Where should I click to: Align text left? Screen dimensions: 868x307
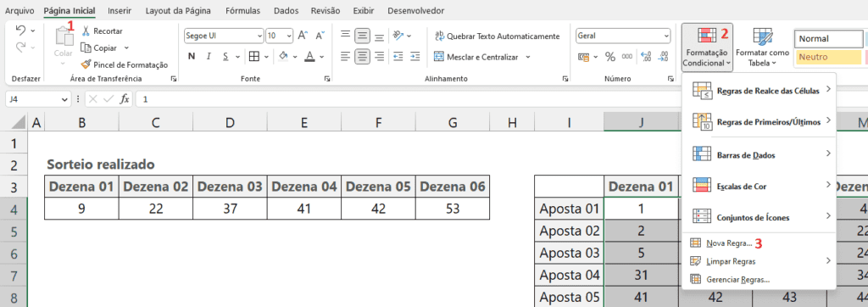coord(346,56)
